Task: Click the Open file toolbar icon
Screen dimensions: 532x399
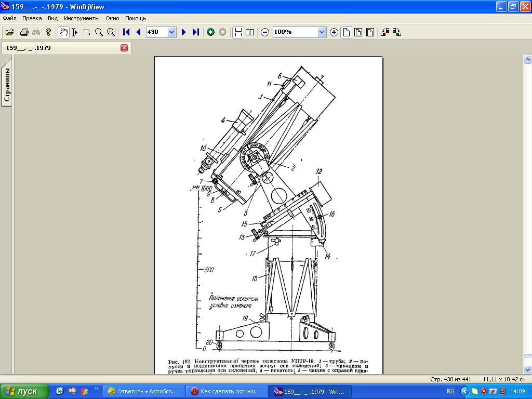Action: 9,32
